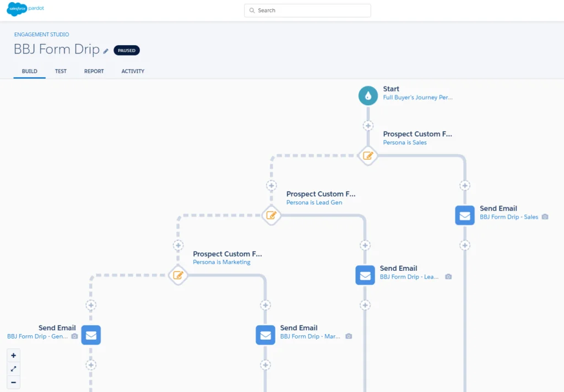
Task: Open the Test tab
Action: pos(61,71)
